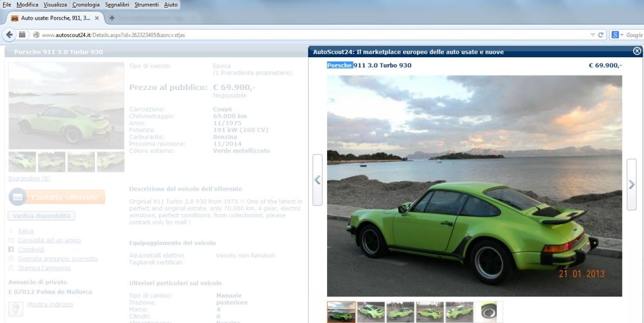Image resolution: width=644 pixels, height=323 pixels.
Task: Close the AutoScout24 photo overlay
Action: [636, 51]
